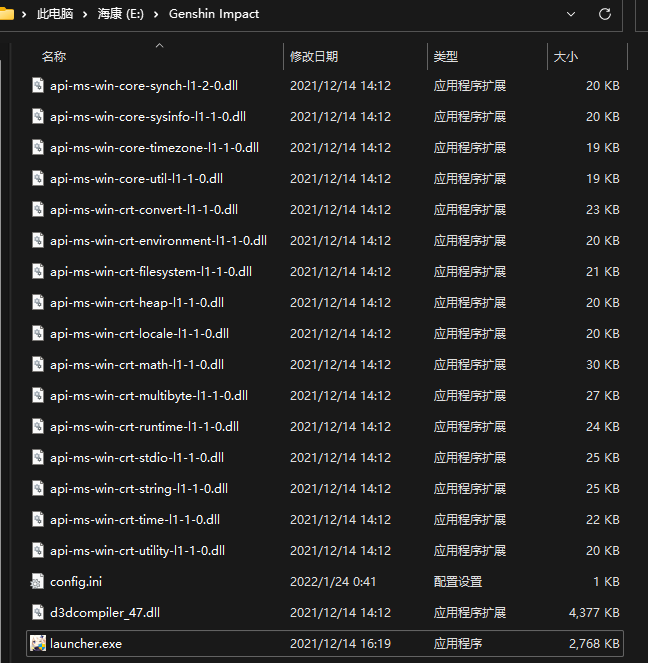Click the refresh icon in address bar
Screen dimensions: 648x663
coord(605,14)
